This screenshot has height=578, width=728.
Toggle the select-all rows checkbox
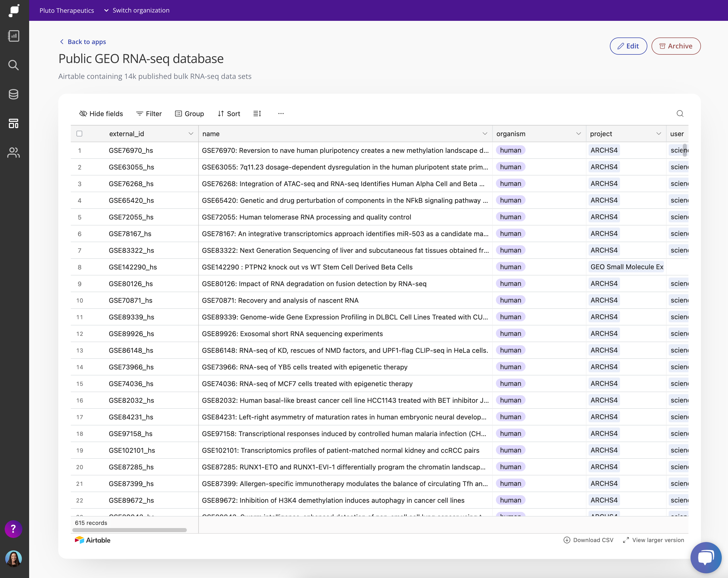coord(79,134)
